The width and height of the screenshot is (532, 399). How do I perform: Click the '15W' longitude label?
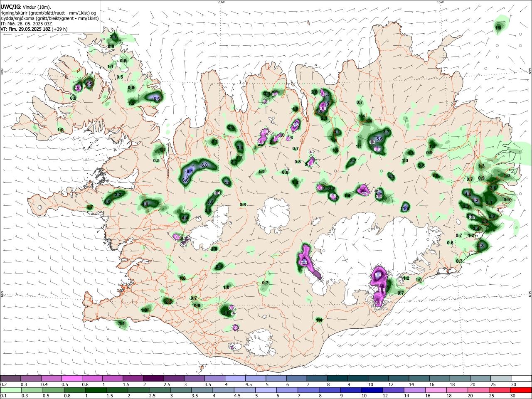click(x=440, y=2)
